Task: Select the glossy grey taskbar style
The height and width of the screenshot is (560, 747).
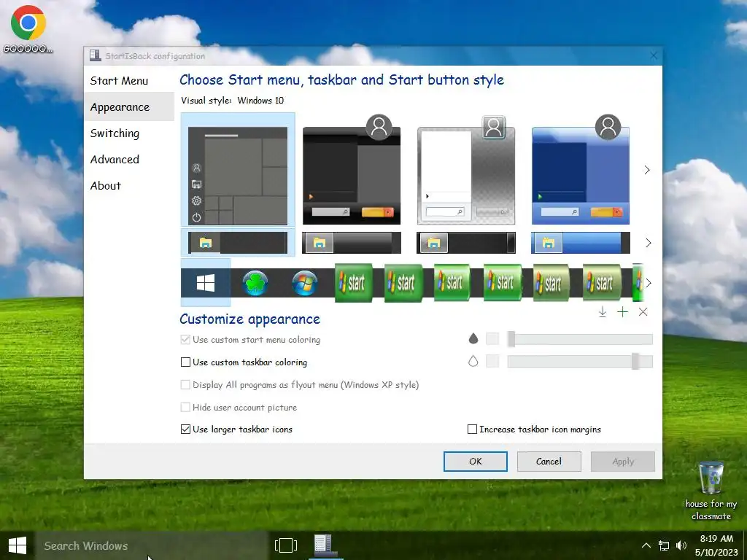Action: click(352, 243)
